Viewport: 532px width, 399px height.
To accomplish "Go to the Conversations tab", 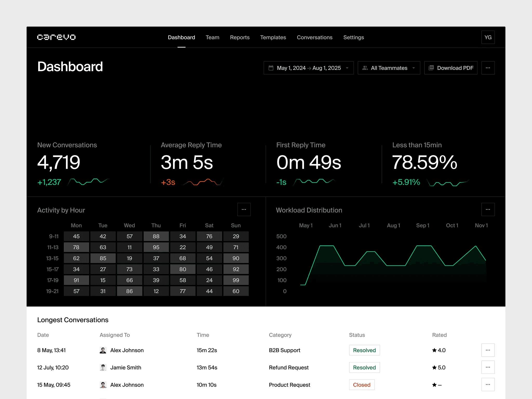I will [314, 37].
